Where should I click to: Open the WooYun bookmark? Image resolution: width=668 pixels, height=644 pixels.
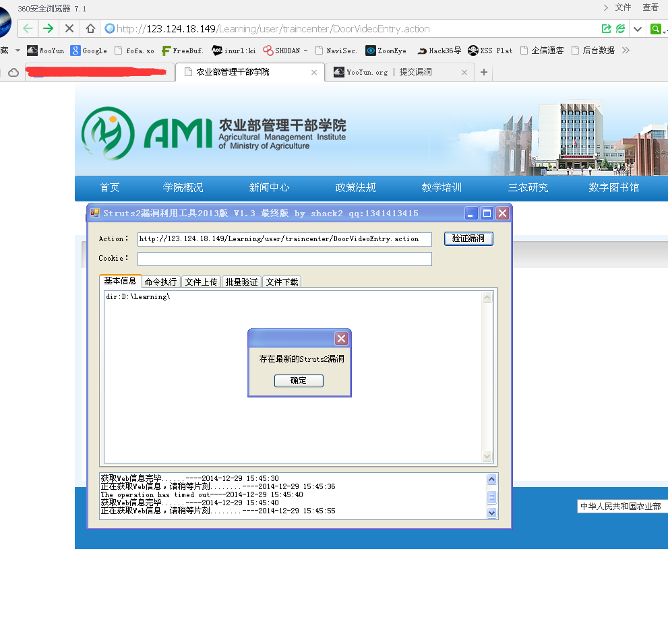click(45, 51)
